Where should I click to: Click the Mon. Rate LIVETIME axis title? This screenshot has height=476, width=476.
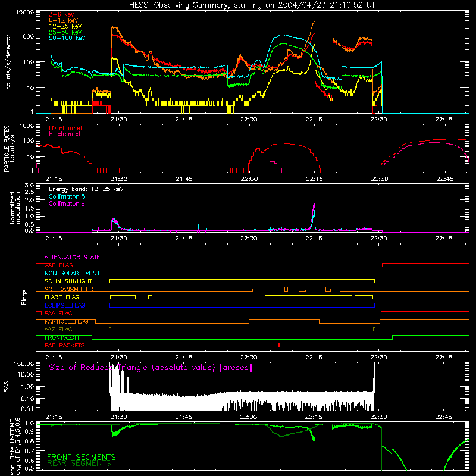click(x=15, y=447)
